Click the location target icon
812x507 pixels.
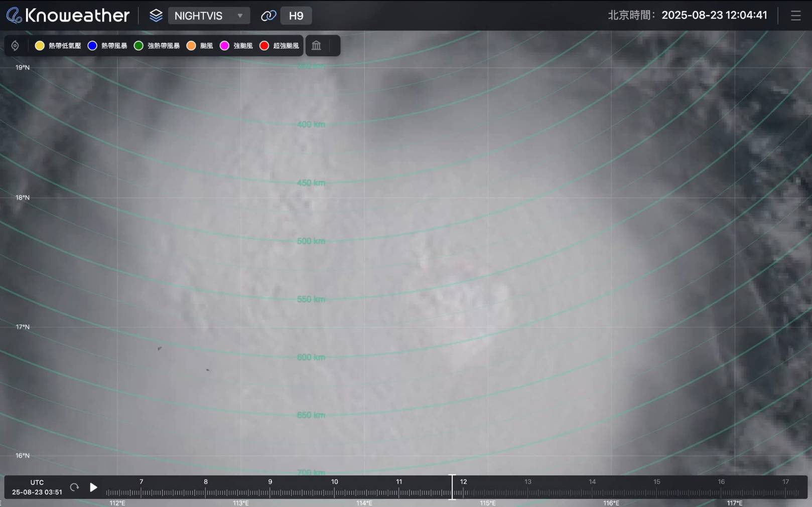coord(15,46)
